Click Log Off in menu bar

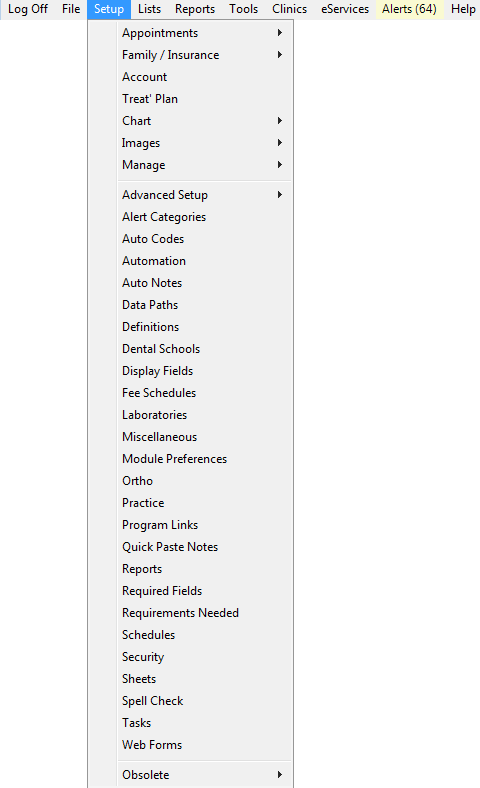(x=28, y=9)
